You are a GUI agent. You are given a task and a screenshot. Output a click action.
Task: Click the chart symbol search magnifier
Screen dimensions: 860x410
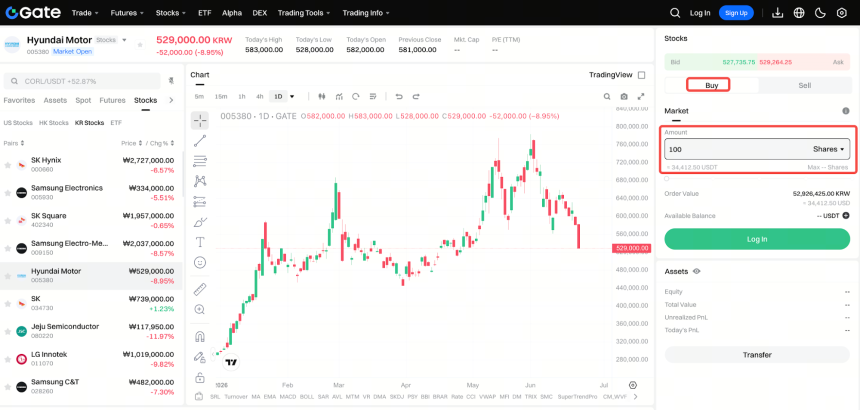coord(607,96)
